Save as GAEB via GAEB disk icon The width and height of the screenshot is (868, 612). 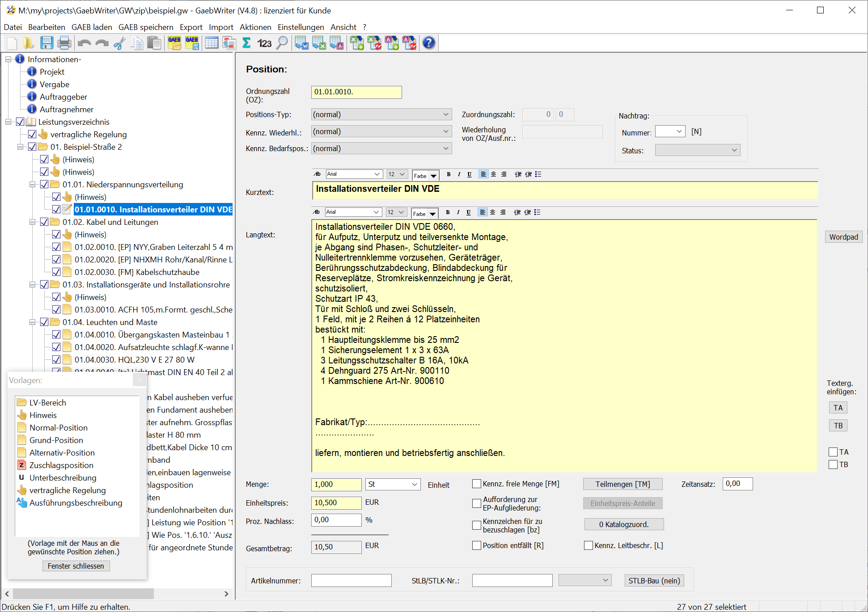(192, 43)
